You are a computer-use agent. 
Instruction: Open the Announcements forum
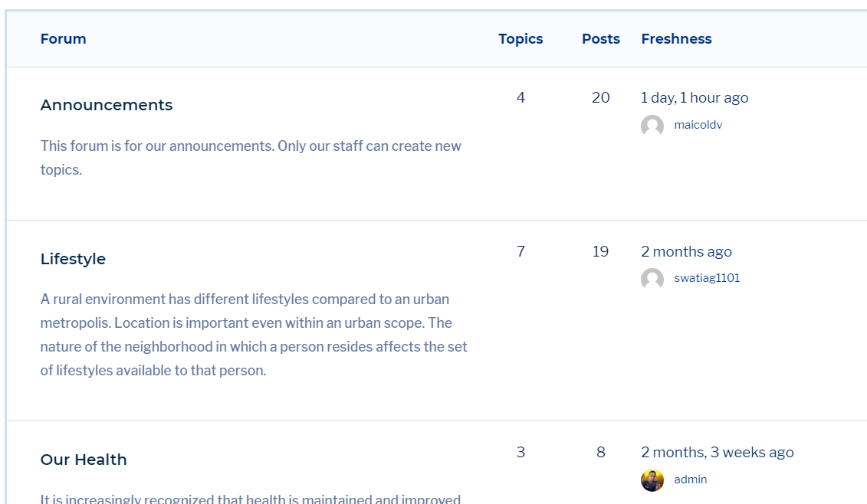(x=107, y=105)
